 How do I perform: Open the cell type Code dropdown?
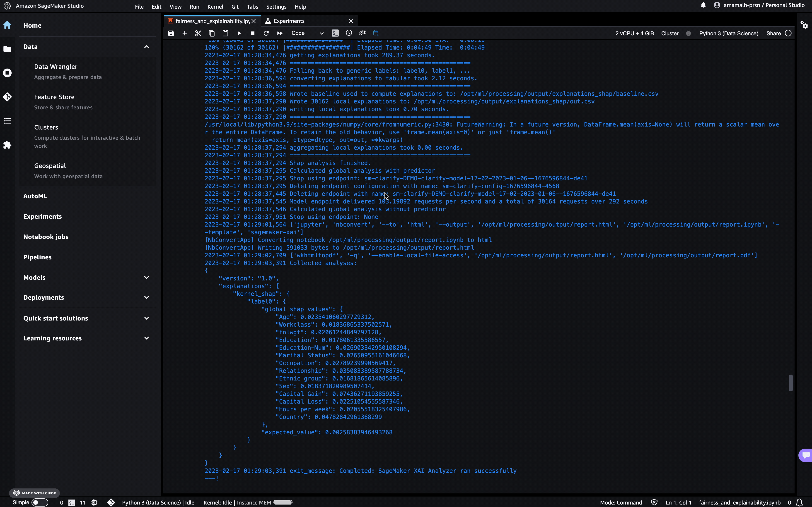[x=307, y=33]
